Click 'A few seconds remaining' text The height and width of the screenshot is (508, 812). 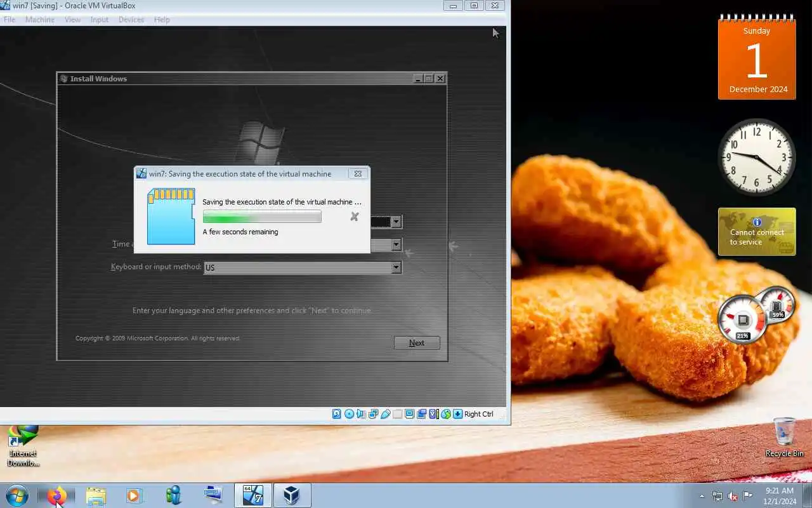tap(240, 232)
